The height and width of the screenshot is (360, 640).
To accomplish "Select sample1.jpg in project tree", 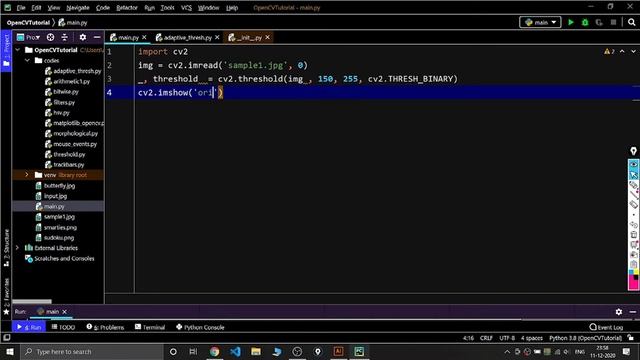I will pos(59,217).
